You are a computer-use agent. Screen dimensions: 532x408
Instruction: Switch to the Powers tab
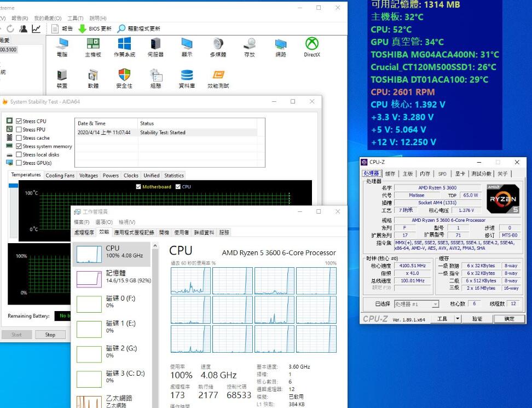111,175
